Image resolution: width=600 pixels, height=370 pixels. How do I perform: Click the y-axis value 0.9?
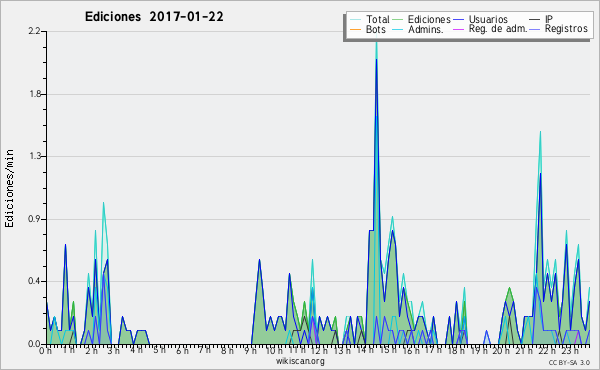point(34,219)
